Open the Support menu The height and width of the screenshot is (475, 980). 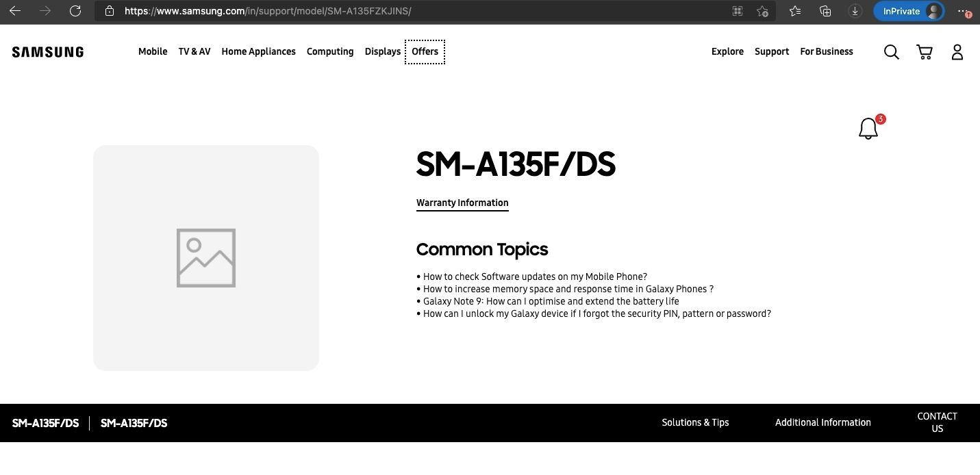pyautogui.click(x=772, y=51)
